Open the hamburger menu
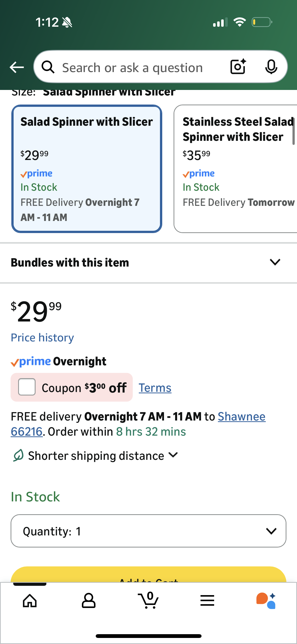 (x=207, y=601)
